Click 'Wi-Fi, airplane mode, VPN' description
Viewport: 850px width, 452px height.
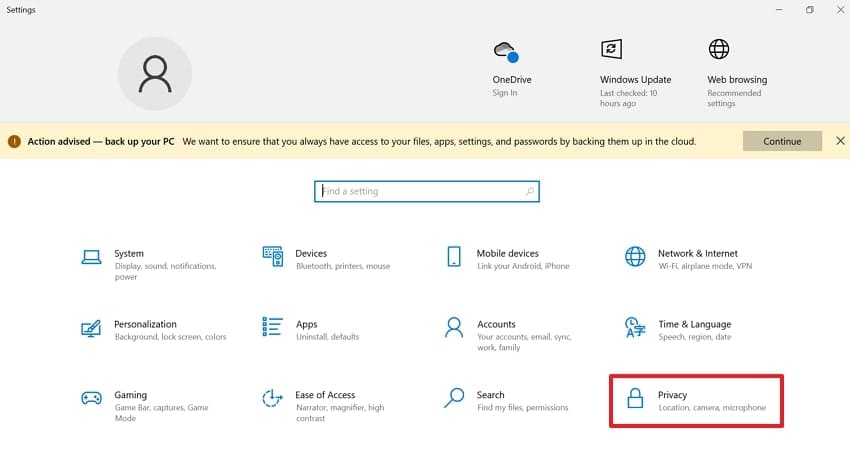click(705, 266)
